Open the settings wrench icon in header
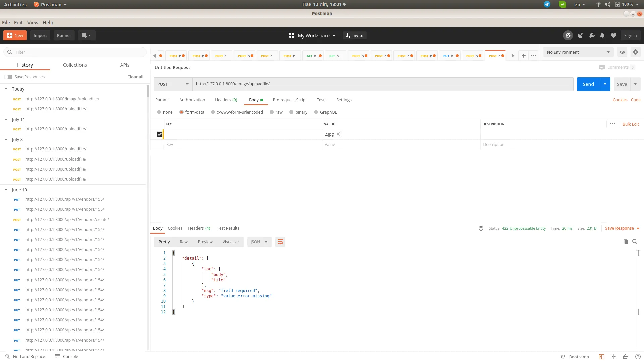The width and height of the screenshot is (644, 362). point(592,35)
